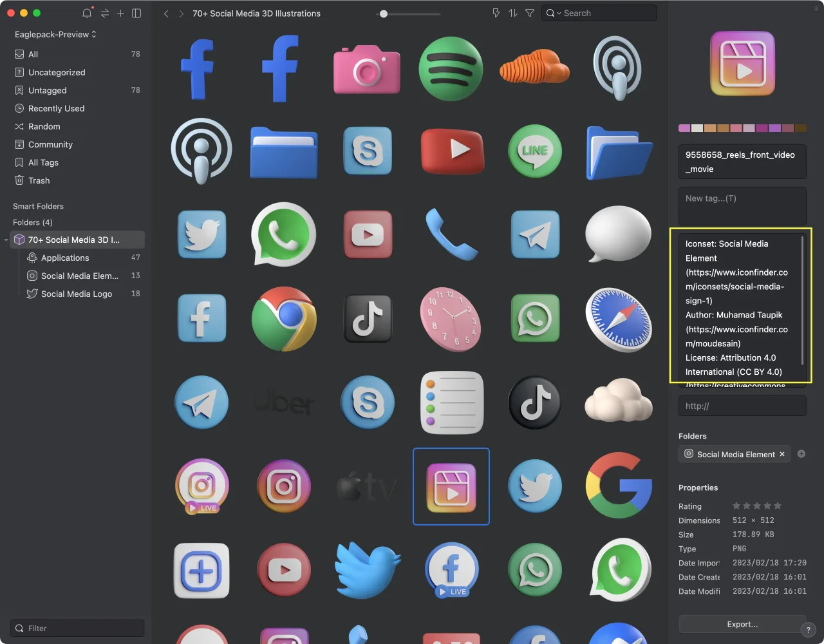Select Untagged in sidebar
824x644 pixels.
coord(77,90)
